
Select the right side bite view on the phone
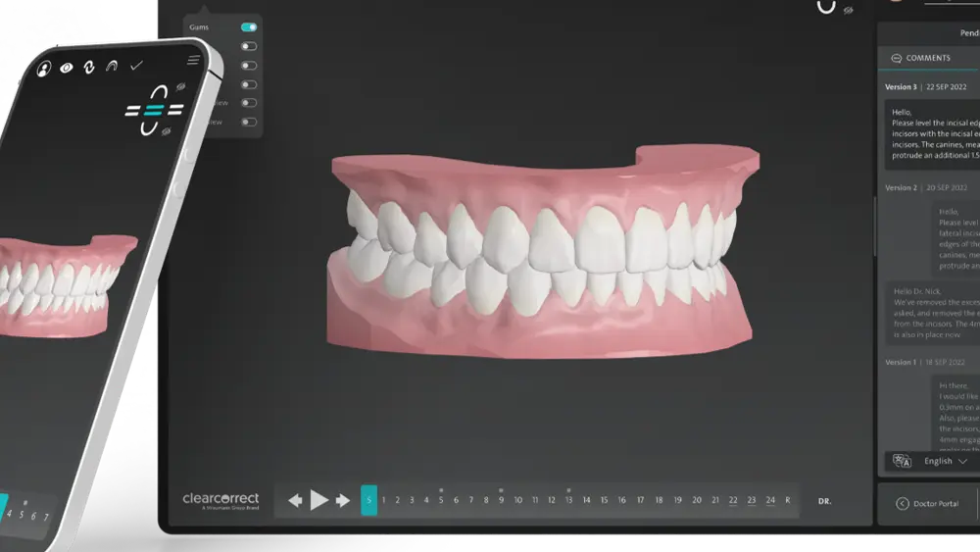coord(175,110)
